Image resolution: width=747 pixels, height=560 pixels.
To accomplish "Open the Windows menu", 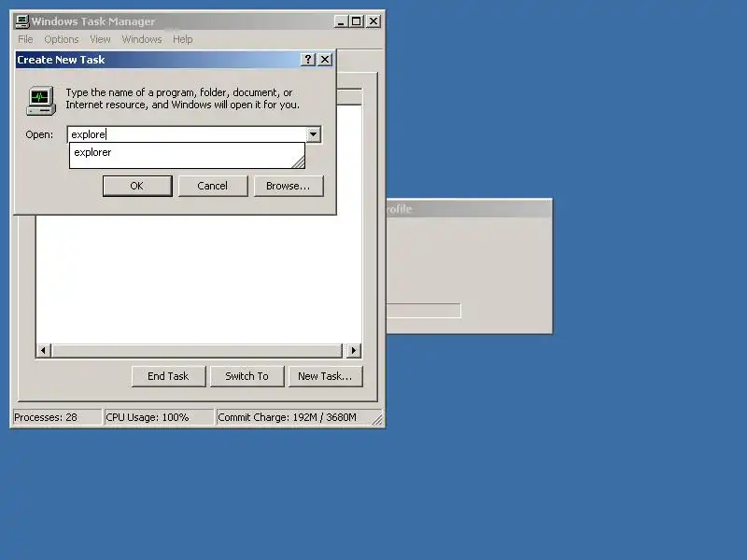I will [x=142, y=39].
